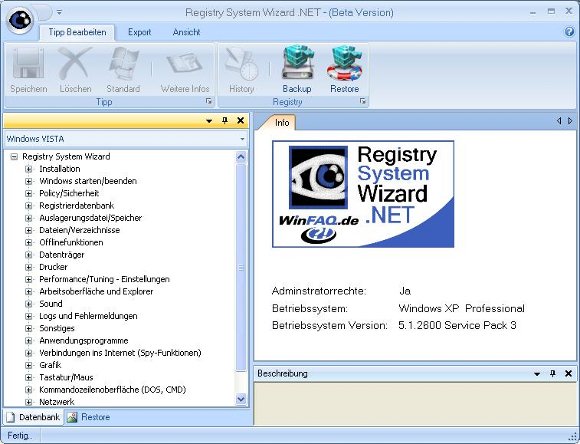Select Anwendungsprogramme tree item
This screenshot has width=580, height=444.
click(84, 340)
